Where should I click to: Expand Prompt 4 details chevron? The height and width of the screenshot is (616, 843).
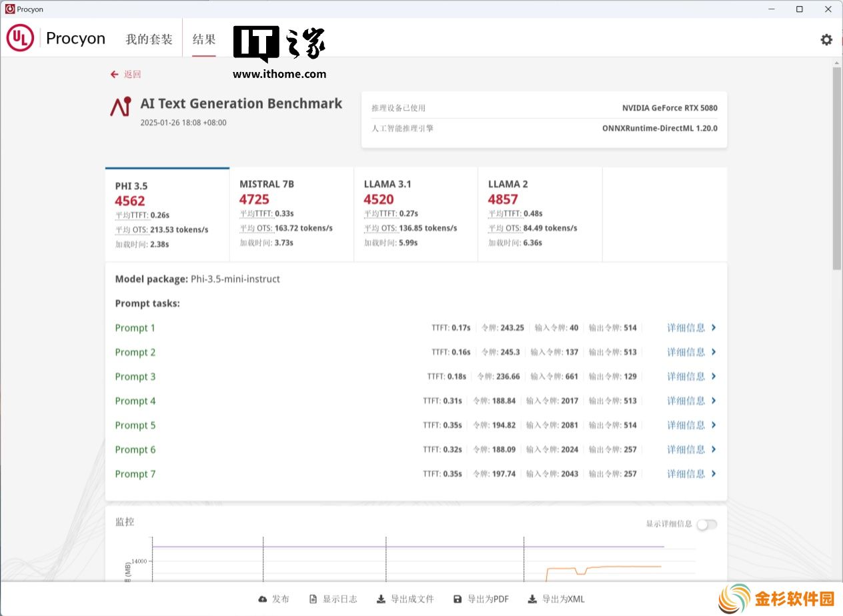[x=714, y=401]
